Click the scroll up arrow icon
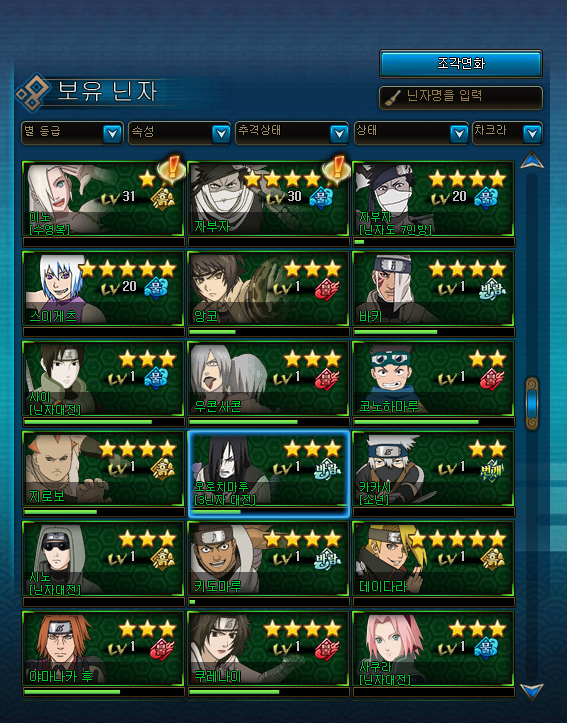The width and height of the screenshot is (567, 723). 532,160
